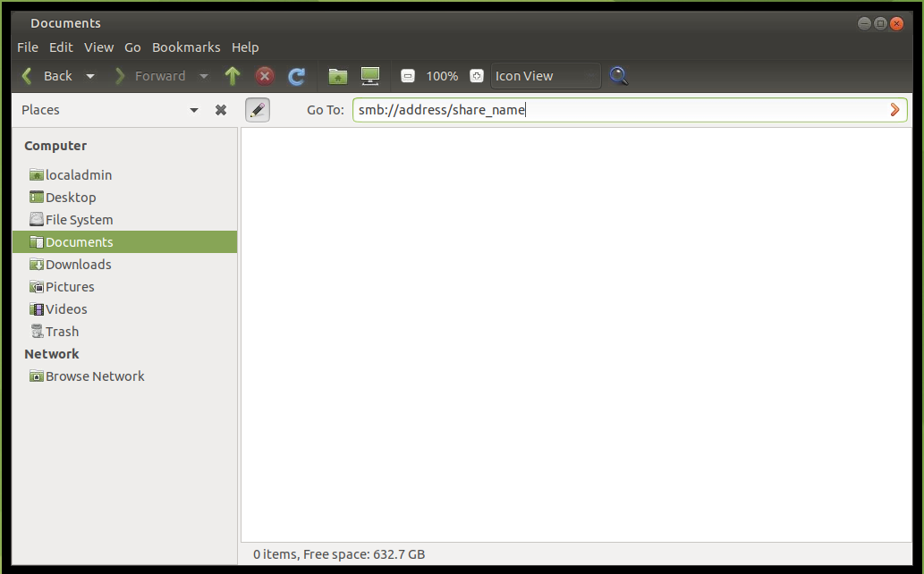
Task: Open the search magnifier icon
Action: pos(618,76)
